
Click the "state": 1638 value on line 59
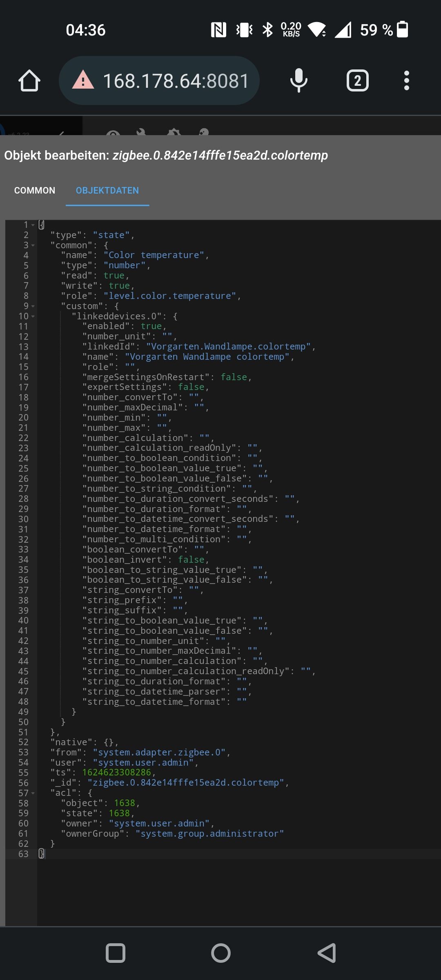(119, 813)
